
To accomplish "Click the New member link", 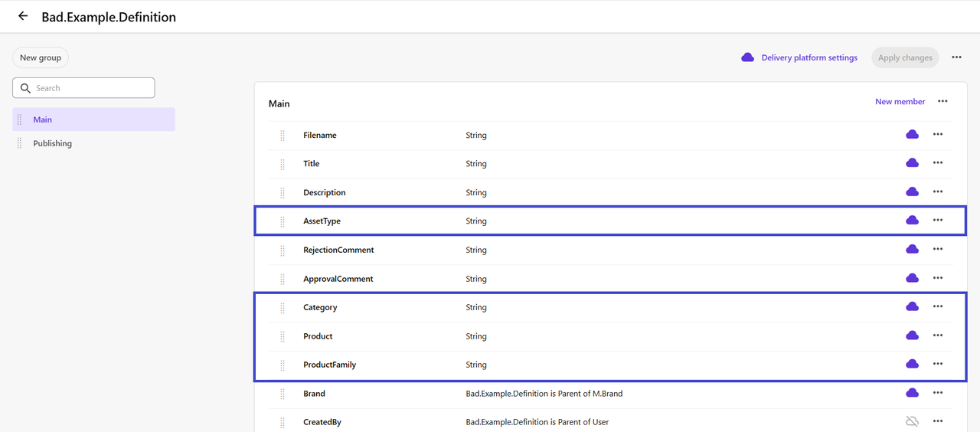I will coord(900,102).
